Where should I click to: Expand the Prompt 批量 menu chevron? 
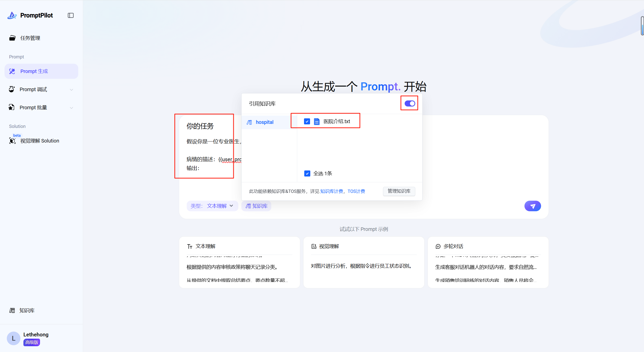[71, 108]
